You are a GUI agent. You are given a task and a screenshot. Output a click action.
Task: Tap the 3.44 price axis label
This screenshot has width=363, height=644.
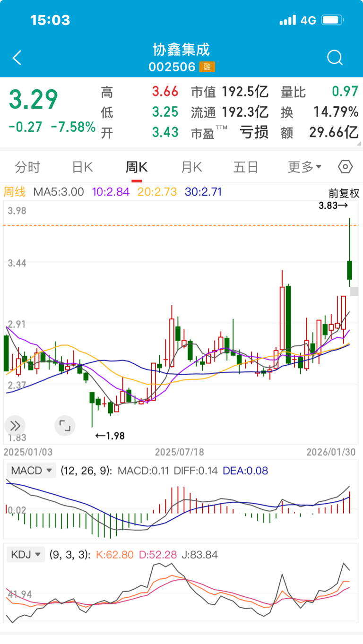coord(17,263)
